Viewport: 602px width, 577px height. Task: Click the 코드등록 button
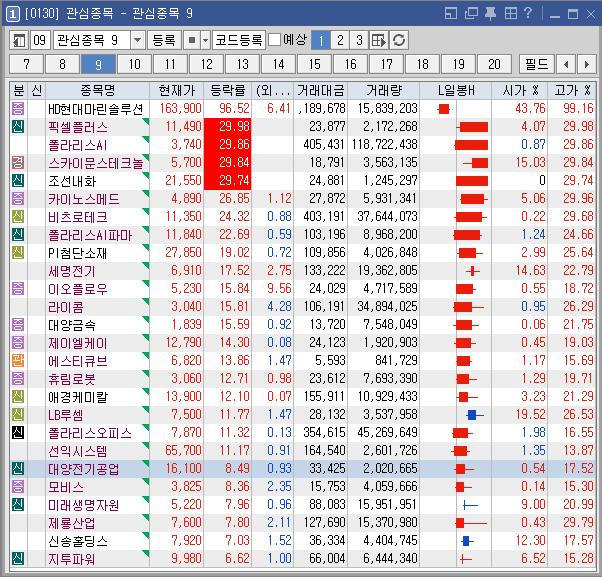239,40
